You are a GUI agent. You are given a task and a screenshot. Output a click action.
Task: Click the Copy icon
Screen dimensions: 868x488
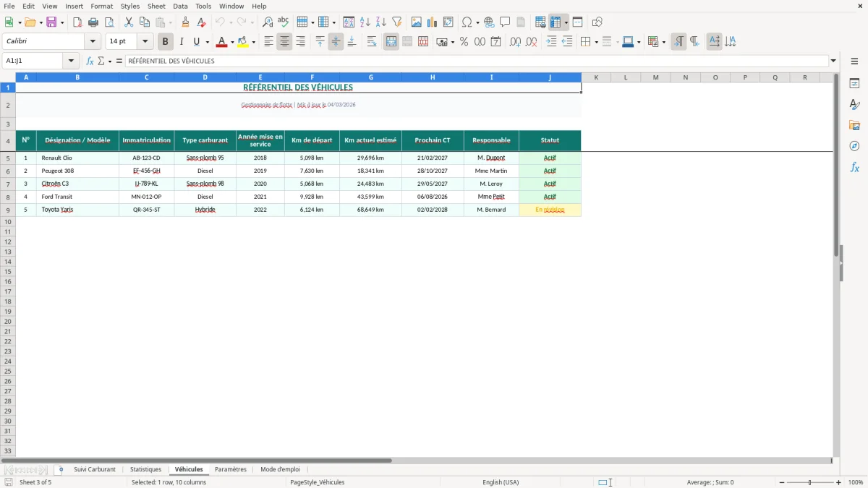coord(145,22)
